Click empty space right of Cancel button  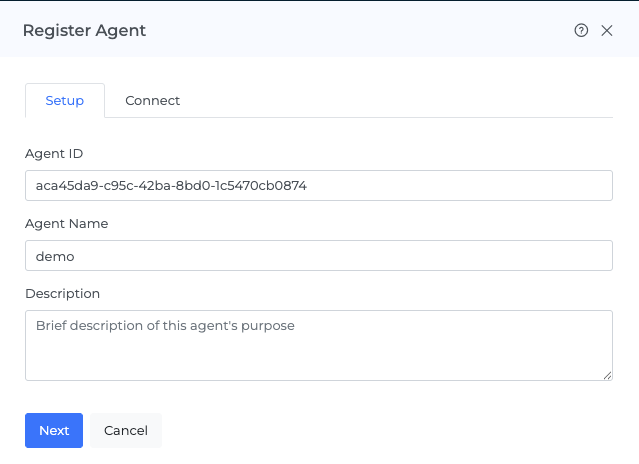pos(400,431)
